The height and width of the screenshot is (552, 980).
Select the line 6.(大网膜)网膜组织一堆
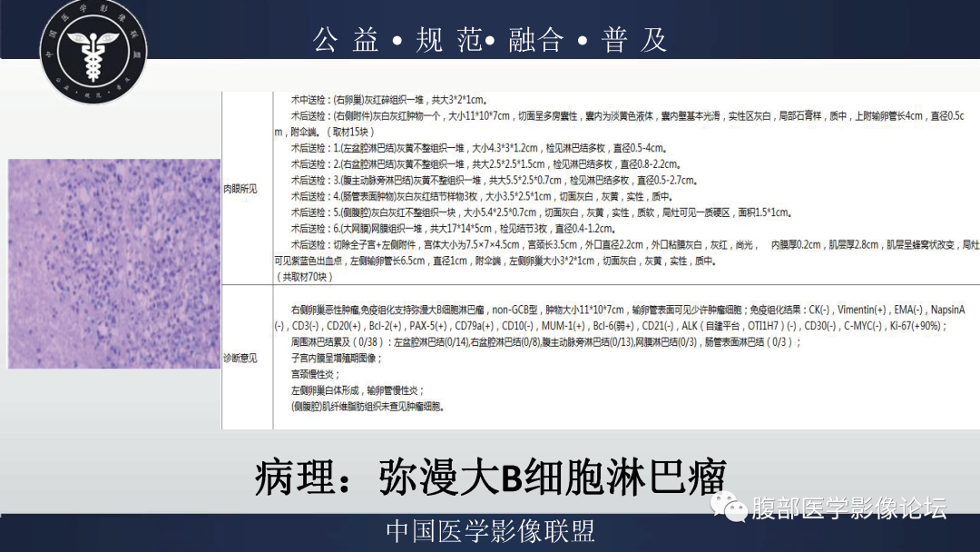454,229
